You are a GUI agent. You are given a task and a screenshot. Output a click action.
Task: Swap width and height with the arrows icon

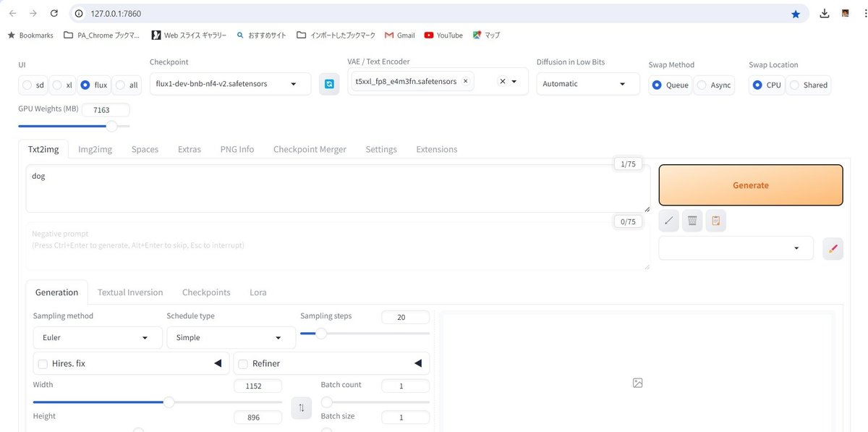pyautogui.click(x=301, y=407)
